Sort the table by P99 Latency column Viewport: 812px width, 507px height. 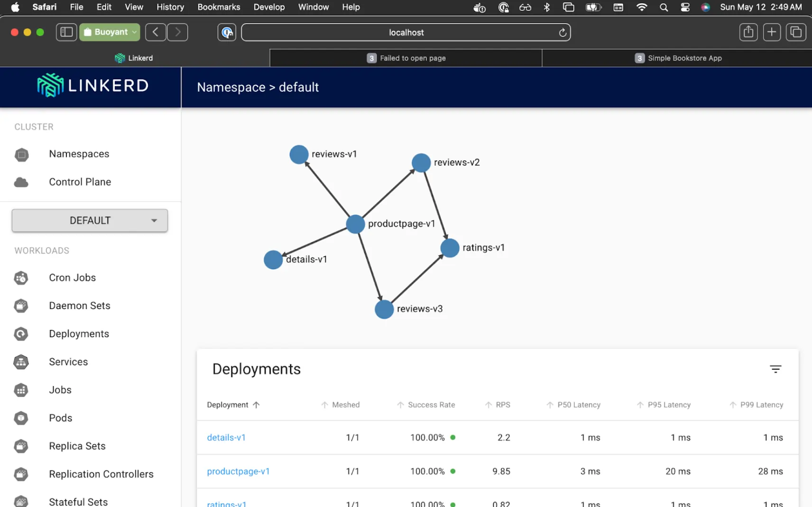point(756,405)
